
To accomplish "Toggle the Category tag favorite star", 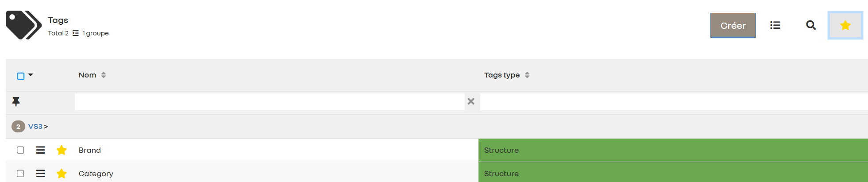I will click(62, 174).
